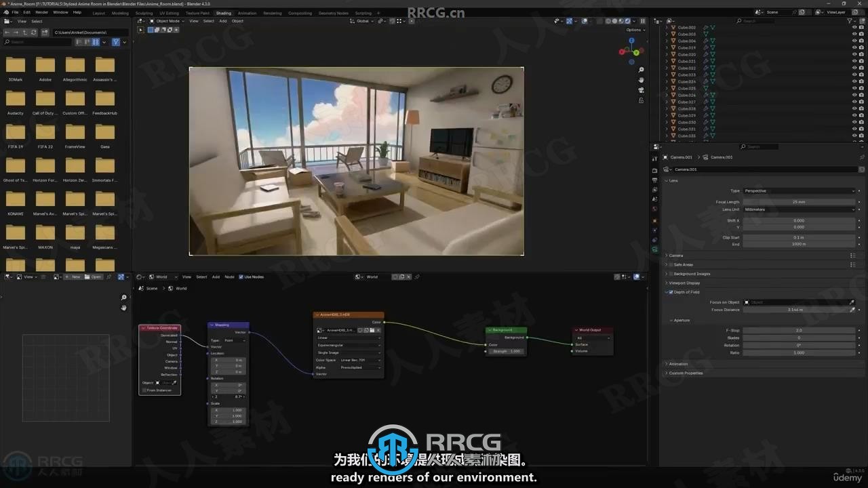The width and height of the screenshot is (868, 488).
Task: Switch to rendered viewport shading sphere
Action: pyautogui.click(x=627, y=21)
